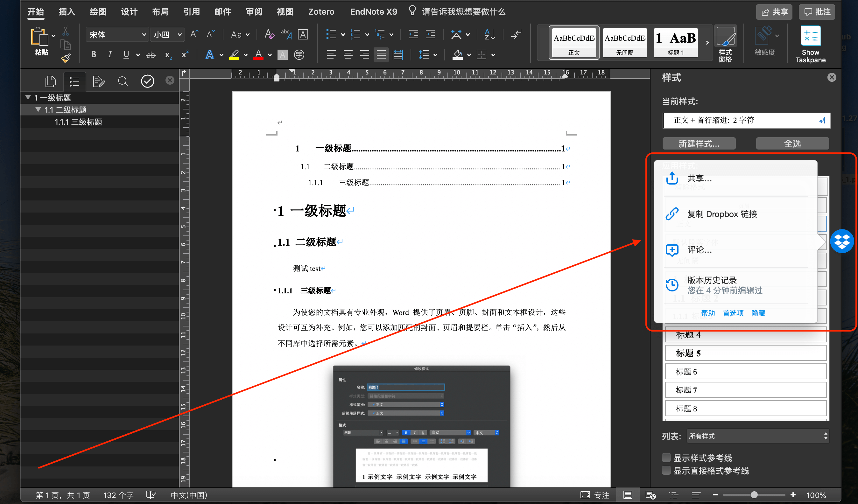
Task: Click the 全选 button in styles pane
Action: coord(792,143)
